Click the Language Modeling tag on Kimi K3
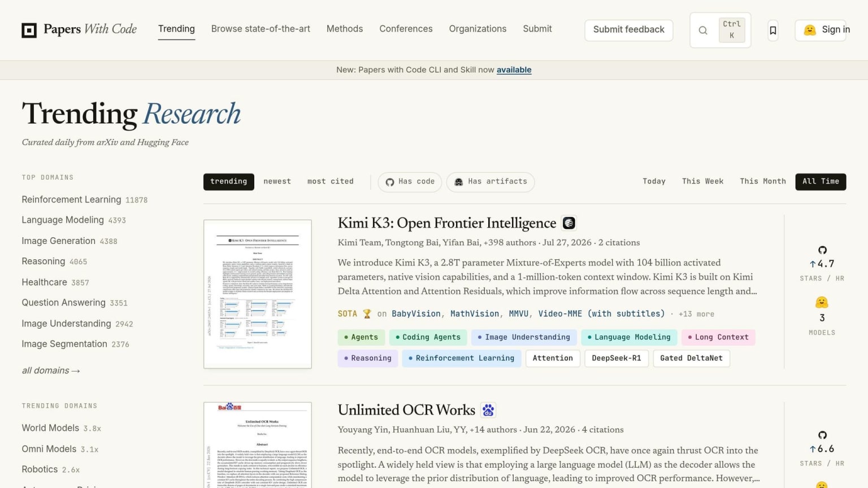The width and height of the screenshot is (868, 488). pos(629,337)
